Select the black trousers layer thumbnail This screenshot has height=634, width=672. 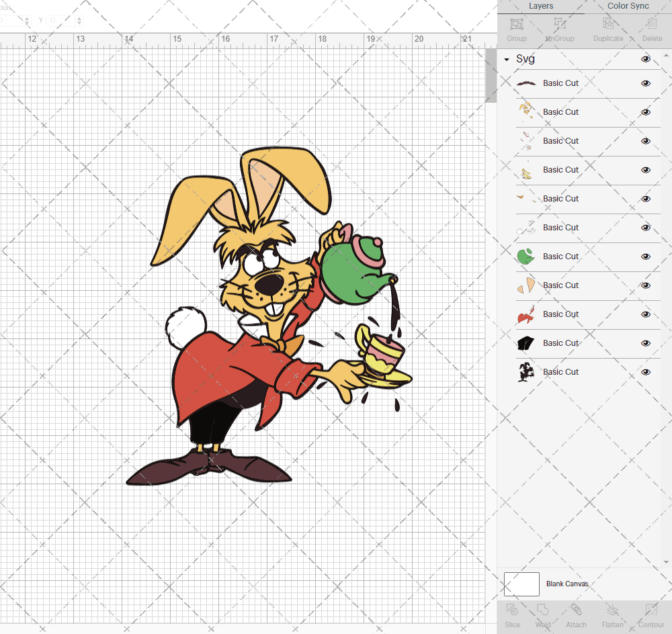pos(526,343)
